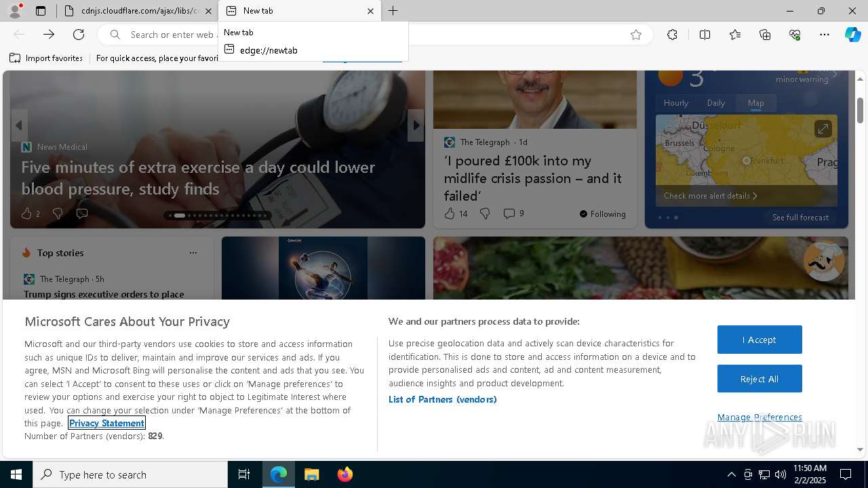Click the taskbar search box
The width and height of the screenshot is (868, 488).
(x=130, y=474)
